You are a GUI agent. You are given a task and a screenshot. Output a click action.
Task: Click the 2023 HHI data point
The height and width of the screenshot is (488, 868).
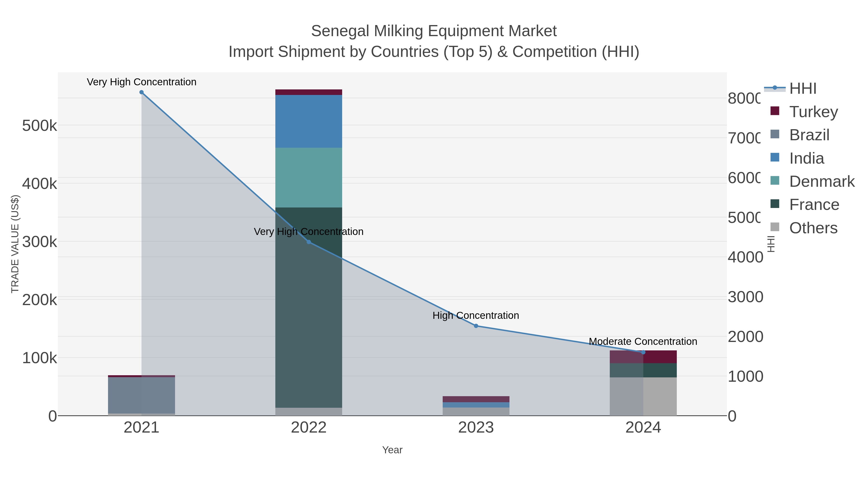click(476, 326)
